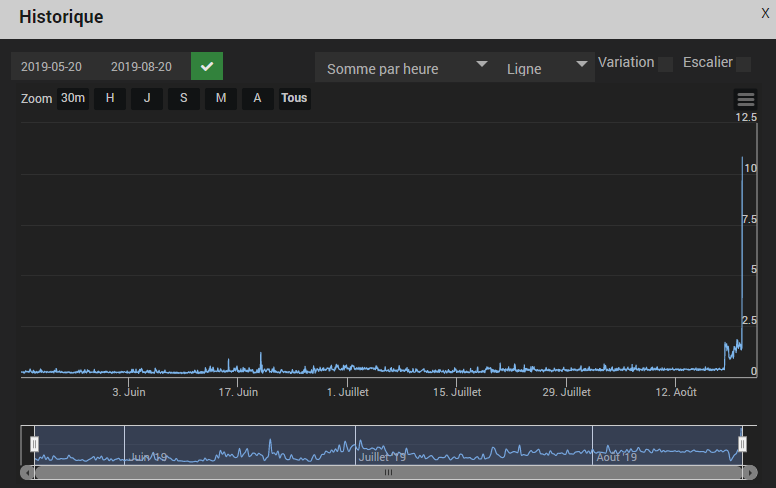The height and width of the screenshot is (488, 776).
Task: Click the 17. Juin axis label
Action: pos(238,392)
